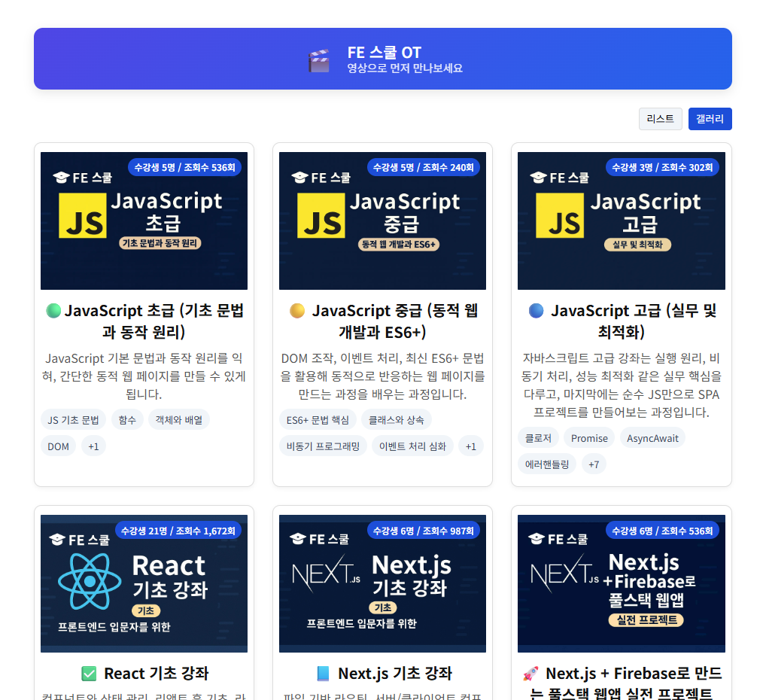The width and height of the screenshot is (763, 700).
Task: Select the ES6+ 문법 핵심 tag
Action: click(318, 419)
